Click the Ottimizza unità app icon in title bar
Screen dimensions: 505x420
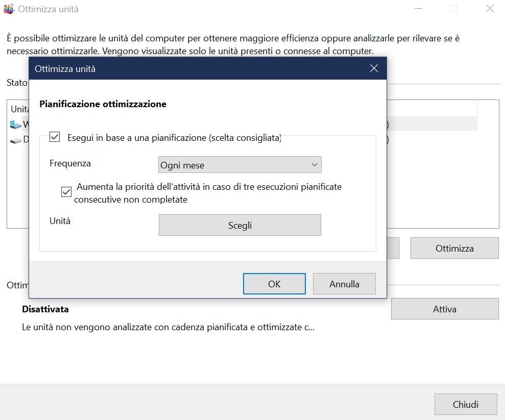click(x=9, y=9)
